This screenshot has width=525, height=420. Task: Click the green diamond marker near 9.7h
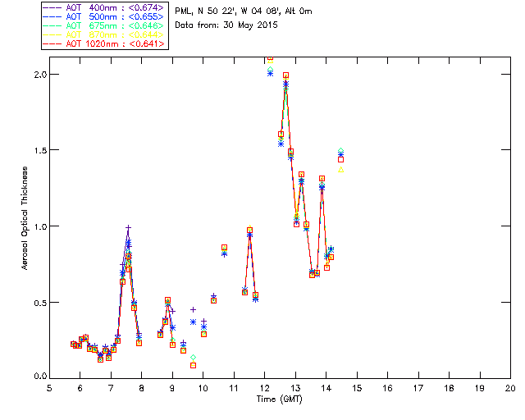click(x=194, y=358)
